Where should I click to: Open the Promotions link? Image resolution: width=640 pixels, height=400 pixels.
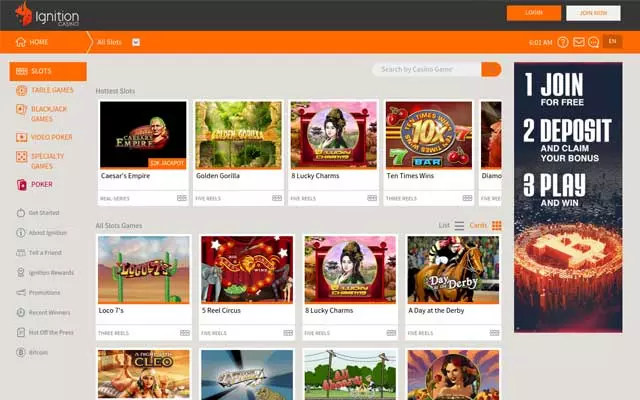pyautogui.click(x=44, y=293)
